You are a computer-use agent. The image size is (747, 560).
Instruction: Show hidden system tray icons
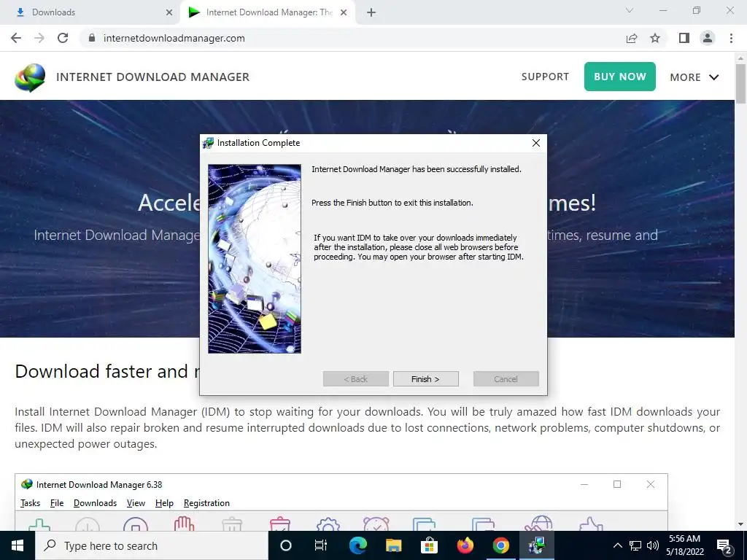[x=617, y=545]
